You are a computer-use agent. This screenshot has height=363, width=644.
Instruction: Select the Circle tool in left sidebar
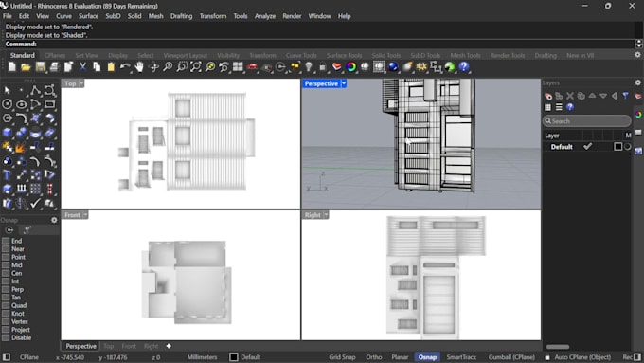click(x=7, y=104)
